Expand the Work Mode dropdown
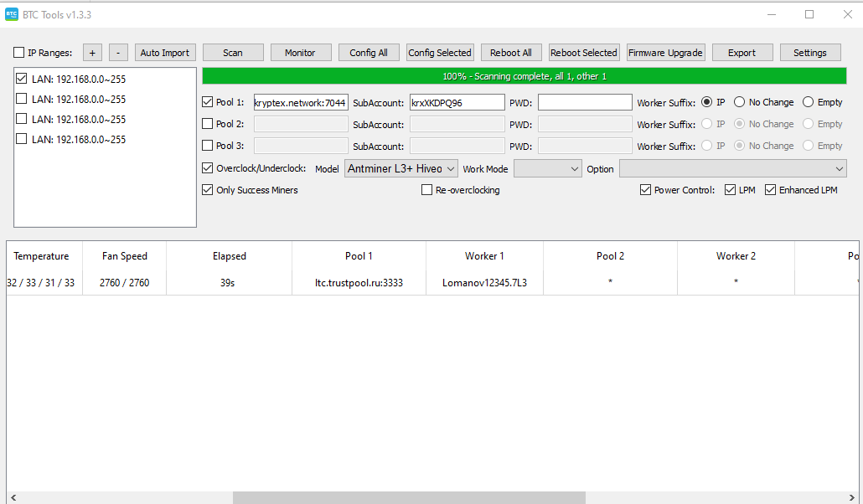Screen dimensions: 863x504 [547, 169]
